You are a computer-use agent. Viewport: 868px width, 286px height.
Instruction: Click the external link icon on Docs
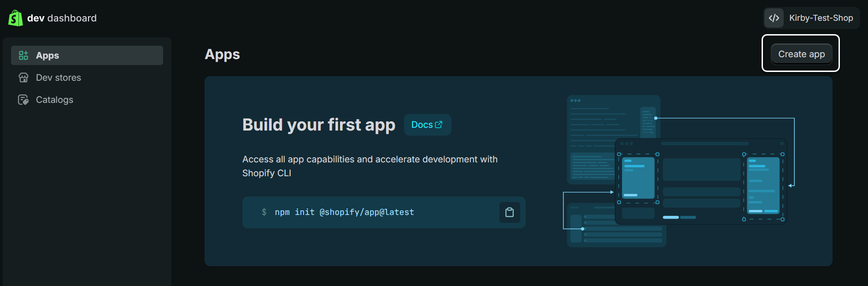pyautogui.click(x=439, y=125)
